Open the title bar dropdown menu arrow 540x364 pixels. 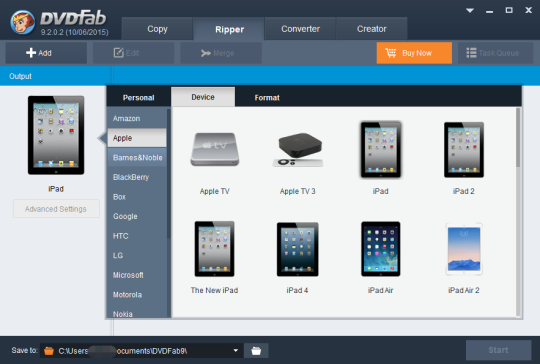point(470,10)
